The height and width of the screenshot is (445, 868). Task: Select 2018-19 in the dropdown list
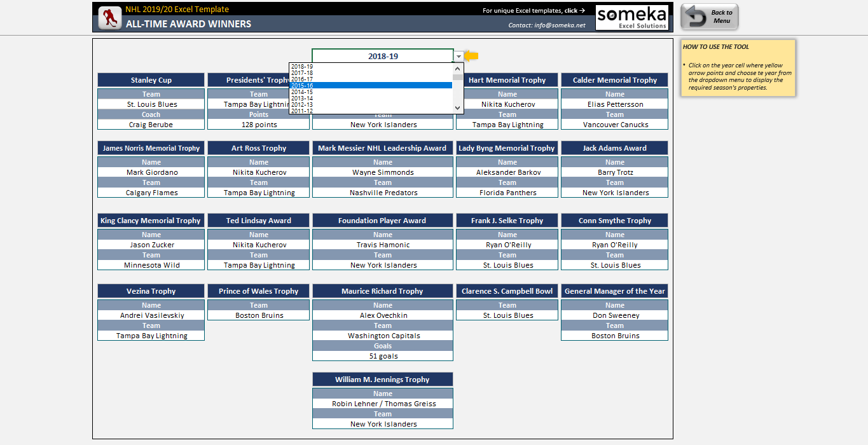tap(371, 66)
